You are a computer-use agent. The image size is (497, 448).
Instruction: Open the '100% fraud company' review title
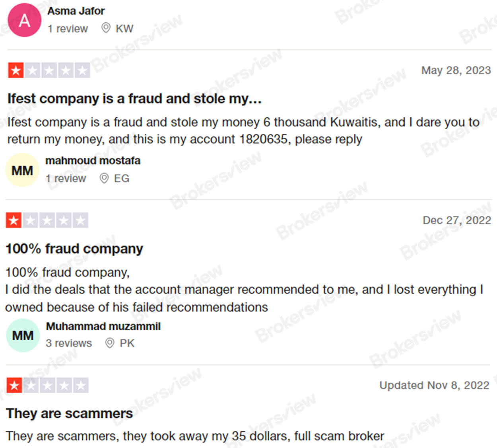[x=74, y=248]
